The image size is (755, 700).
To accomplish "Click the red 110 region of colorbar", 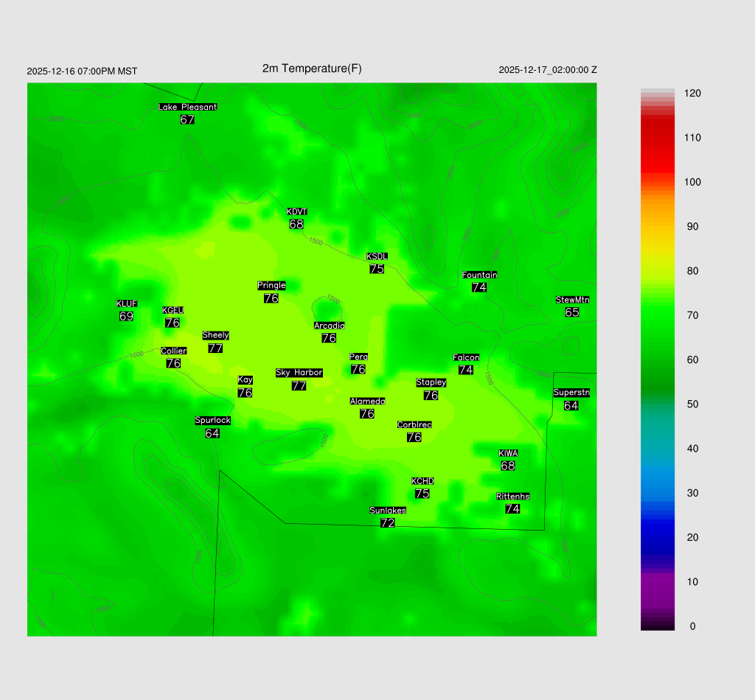I will [x=658, y=138].
